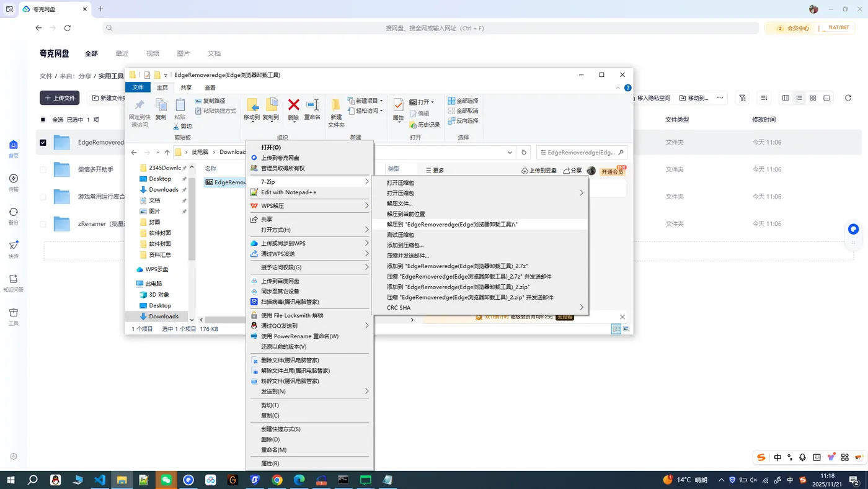Open the 视频 tab in Quark
This screenshot has width=868, height=489.
[x=153, y=53]
